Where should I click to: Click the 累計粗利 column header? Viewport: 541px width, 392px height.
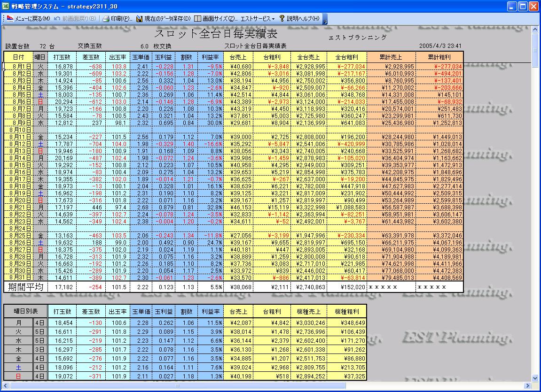(439, 57)
